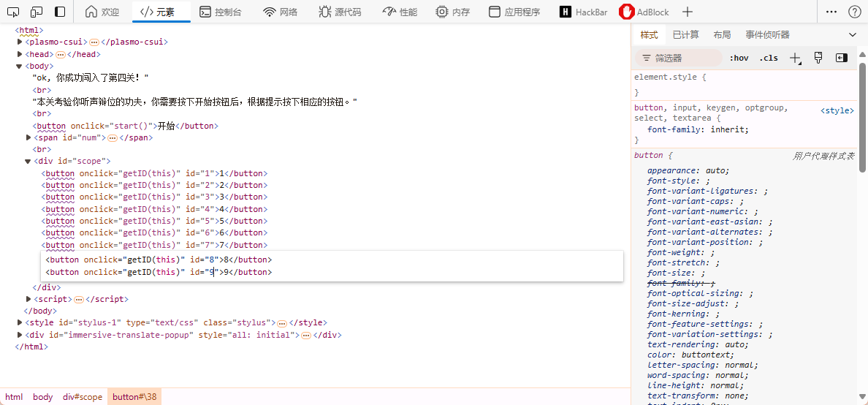Toggle the computed styles sidebar icon
This screenshot has width=868, height=405.
tap(842, 58)
